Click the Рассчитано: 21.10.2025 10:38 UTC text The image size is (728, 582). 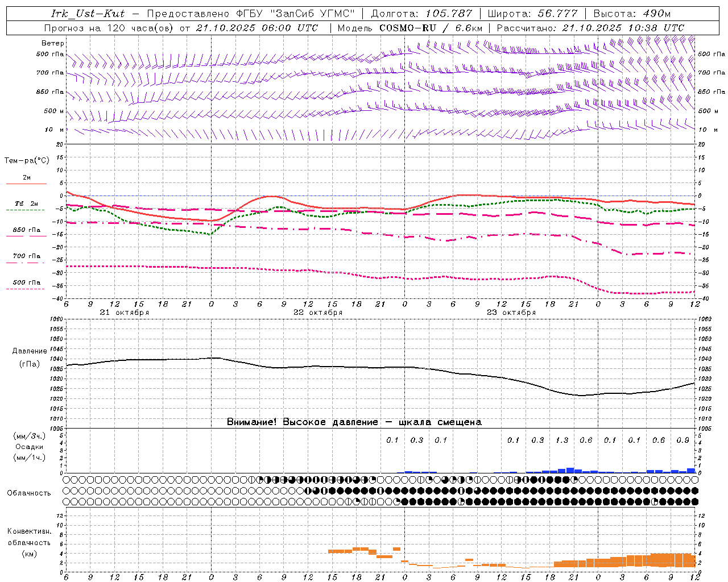(590, 28)
